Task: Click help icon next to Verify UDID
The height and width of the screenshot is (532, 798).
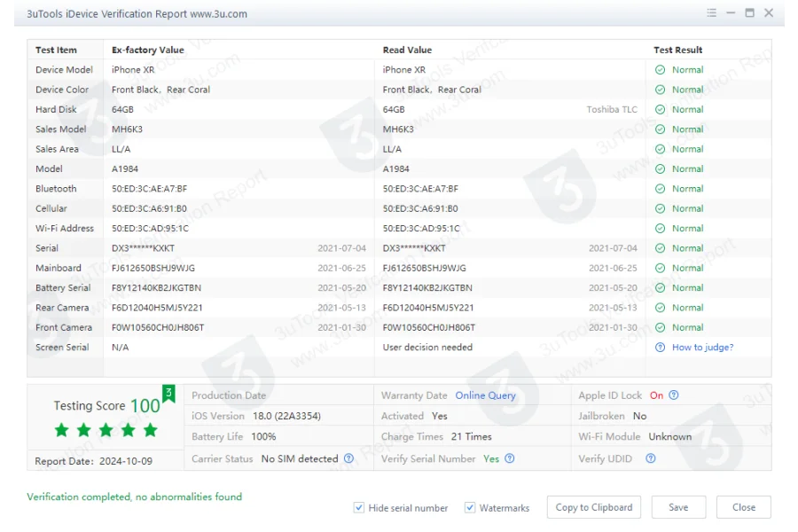Action: point(651,458)
